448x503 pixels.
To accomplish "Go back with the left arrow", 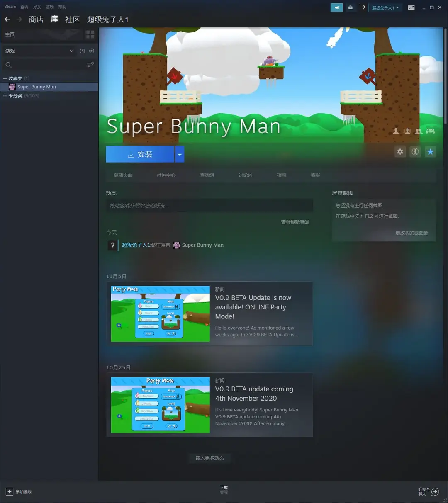I will coord(7,19).
